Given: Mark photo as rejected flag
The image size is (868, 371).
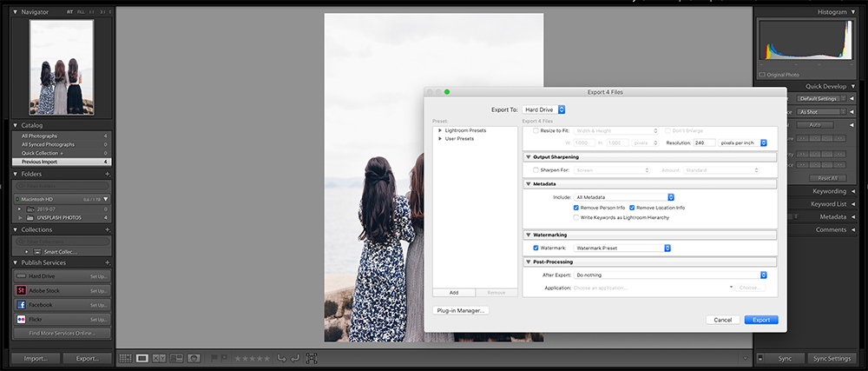Looking at the screenshot, I should pyautogui.click(x=224, y=358).
